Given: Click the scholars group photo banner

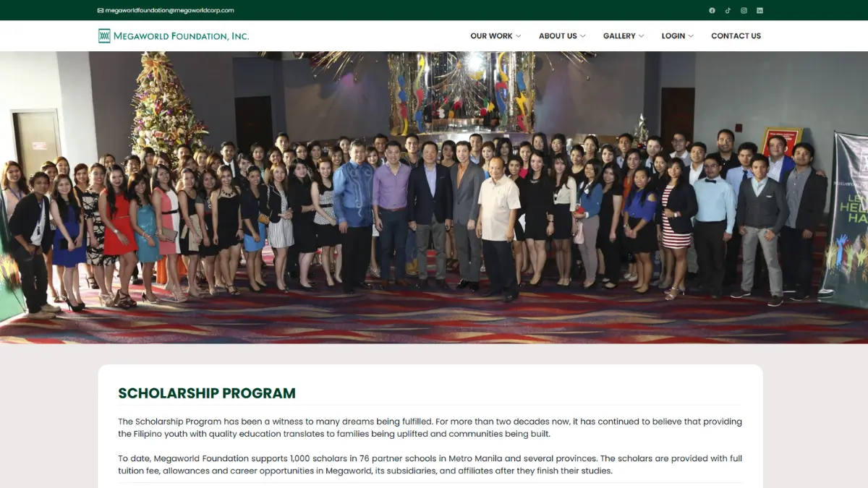Looking at the screenshot, I should pyautogui.click(x=434, y=197).
